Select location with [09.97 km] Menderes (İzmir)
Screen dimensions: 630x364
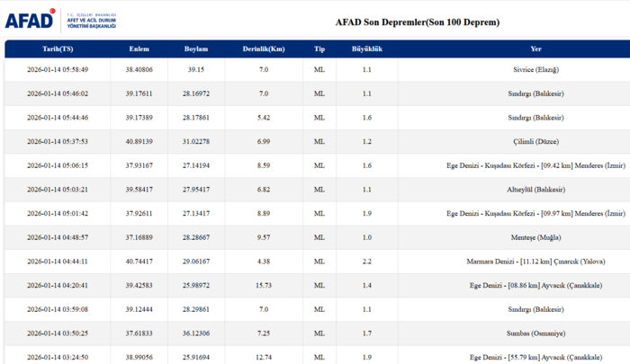(x=514, y=214)
